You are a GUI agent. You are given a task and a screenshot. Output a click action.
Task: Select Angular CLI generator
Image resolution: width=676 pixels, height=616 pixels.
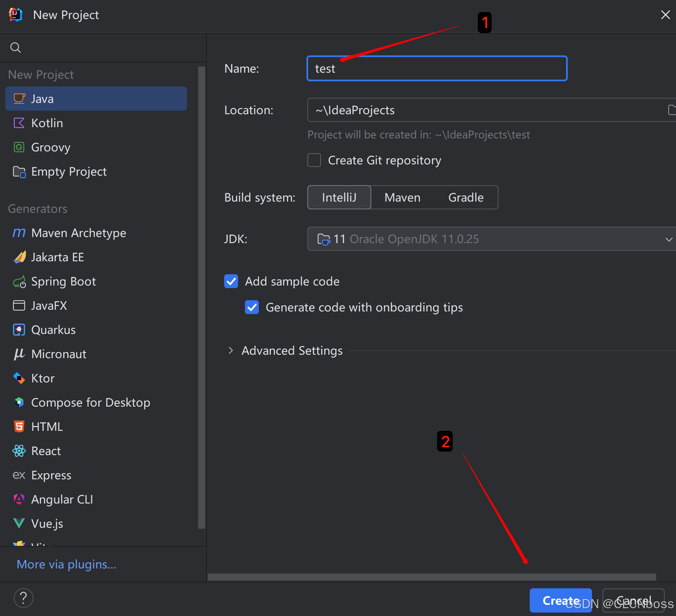point(96,499)
